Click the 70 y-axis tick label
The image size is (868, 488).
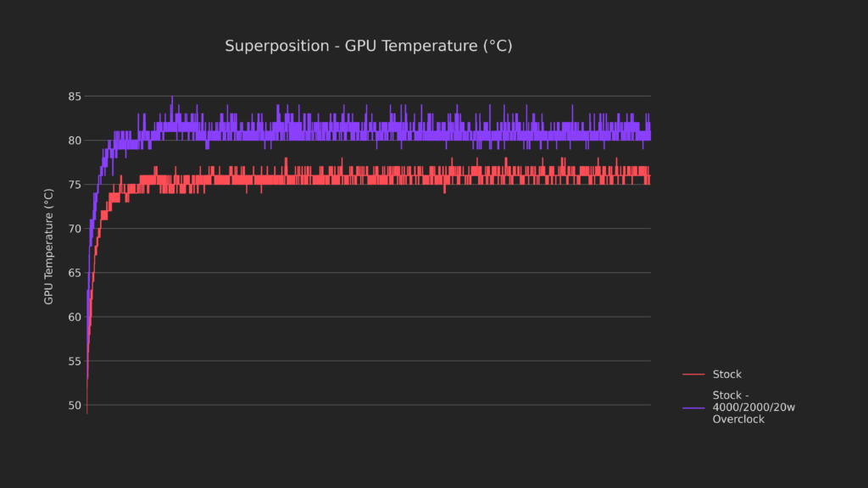point(74,229)
